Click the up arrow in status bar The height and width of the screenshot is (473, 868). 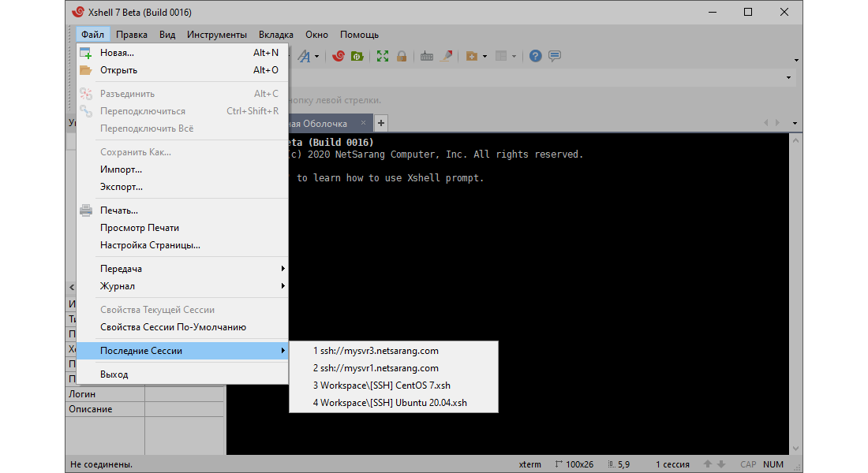click(708, 464)
